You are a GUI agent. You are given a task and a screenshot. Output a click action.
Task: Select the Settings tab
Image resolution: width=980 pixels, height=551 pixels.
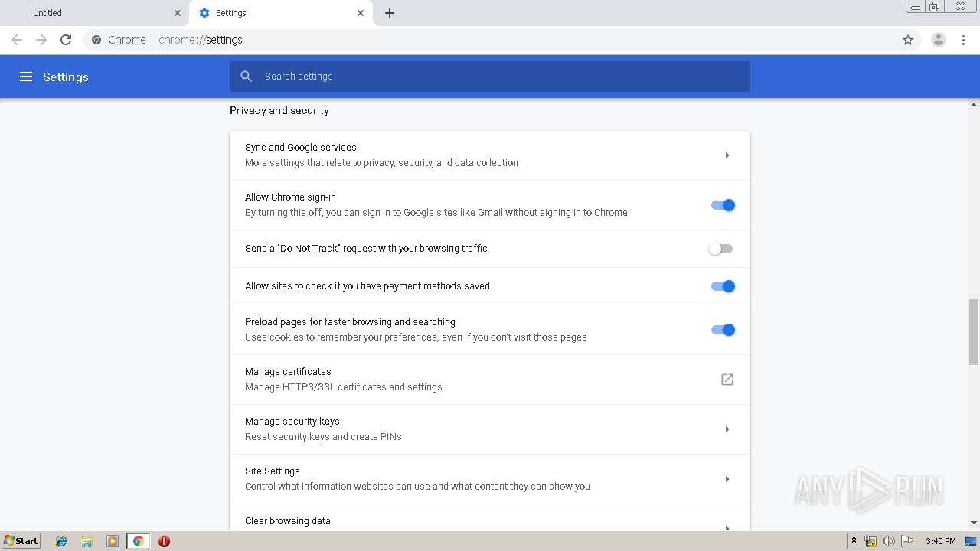click(x=281, y=13)
